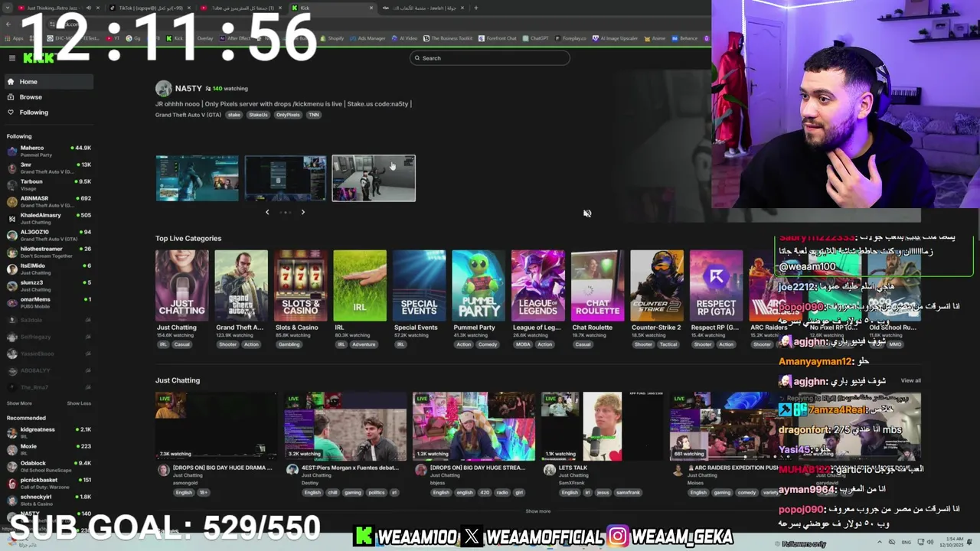Viewport: 980px width, 551px height.
Task: Open the League of Legends category card
Action: coord(538,285)
